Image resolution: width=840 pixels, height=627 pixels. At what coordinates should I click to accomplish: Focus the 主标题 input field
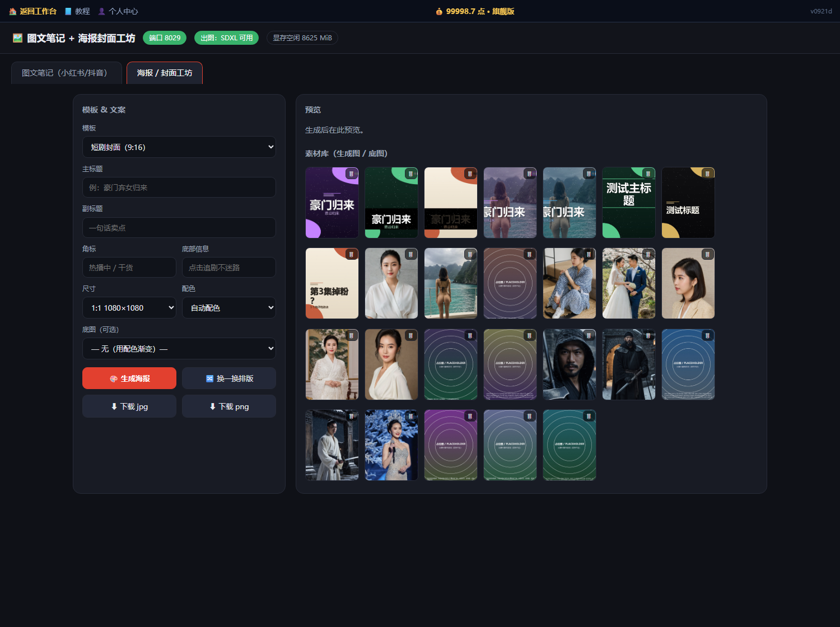pos(179,188)
